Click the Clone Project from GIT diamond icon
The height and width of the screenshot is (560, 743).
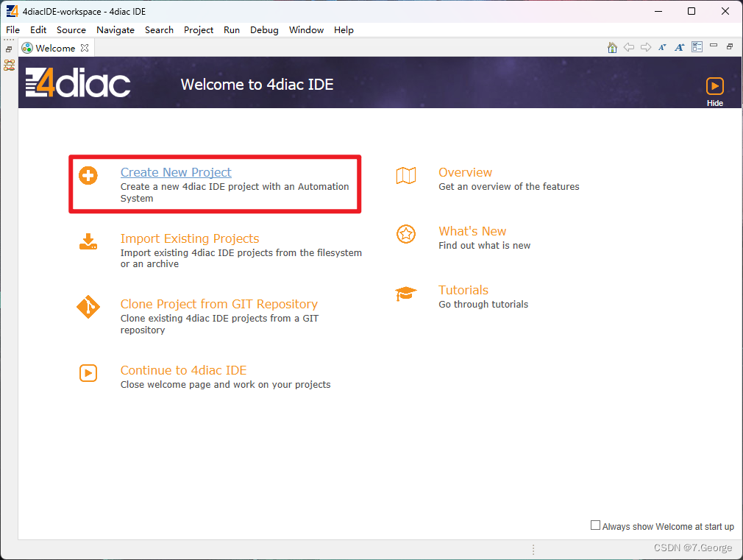pos(88,308)
